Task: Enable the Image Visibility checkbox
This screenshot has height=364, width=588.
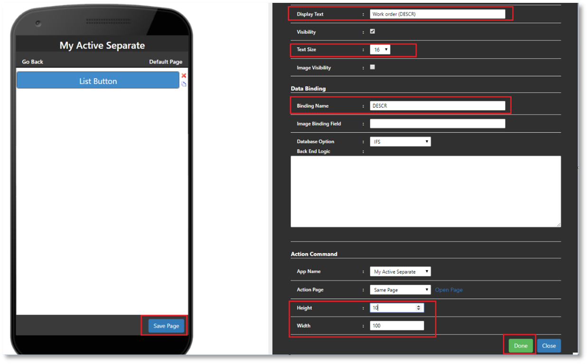Action: pos(373,67)
